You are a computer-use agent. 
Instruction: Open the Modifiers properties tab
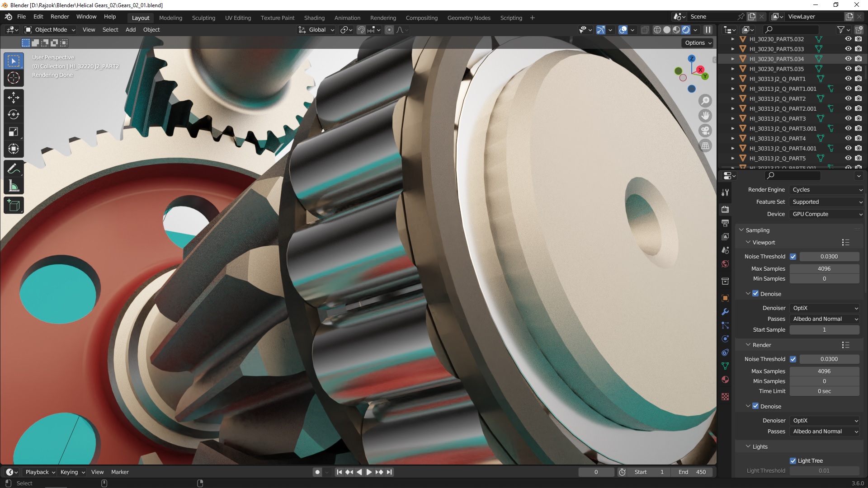point(725,312)
